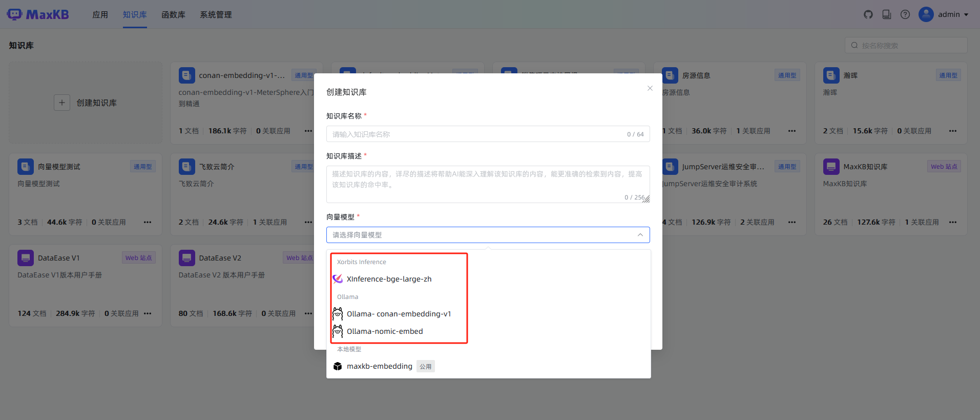Click the search magnifier icon

854,45
